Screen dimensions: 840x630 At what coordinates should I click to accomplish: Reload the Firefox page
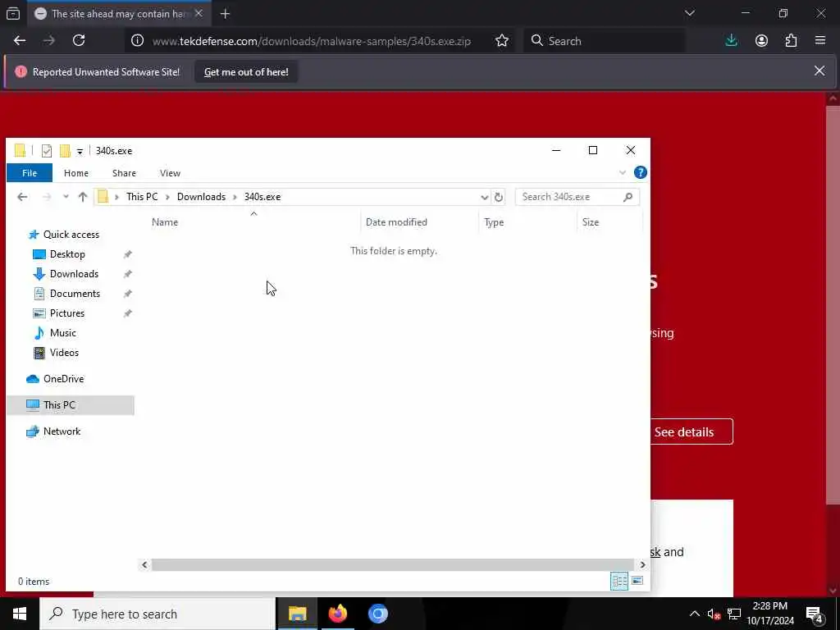tap(79, 41)
